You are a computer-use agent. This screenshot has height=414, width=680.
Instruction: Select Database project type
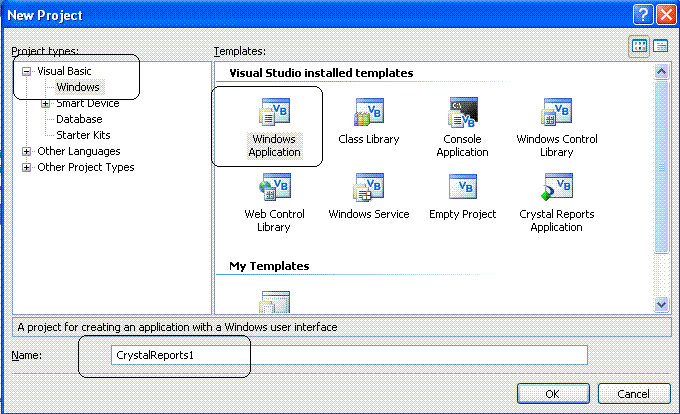tap(79, 119)
